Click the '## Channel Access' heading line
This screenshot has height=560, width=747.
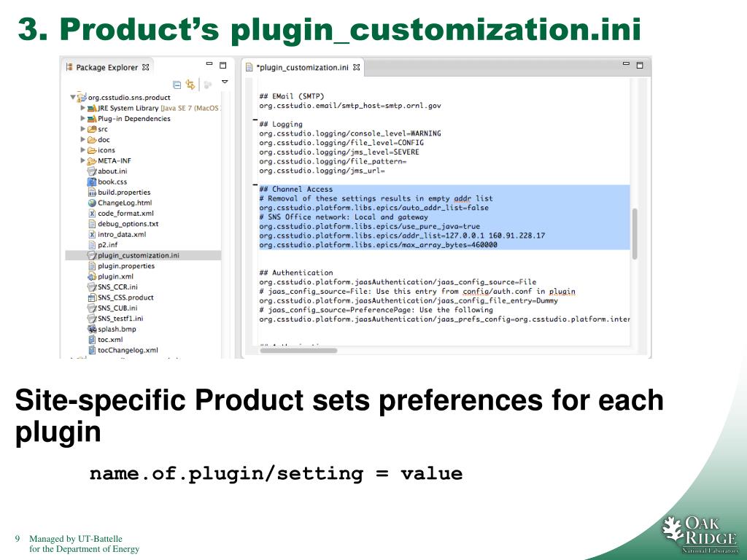296,189
